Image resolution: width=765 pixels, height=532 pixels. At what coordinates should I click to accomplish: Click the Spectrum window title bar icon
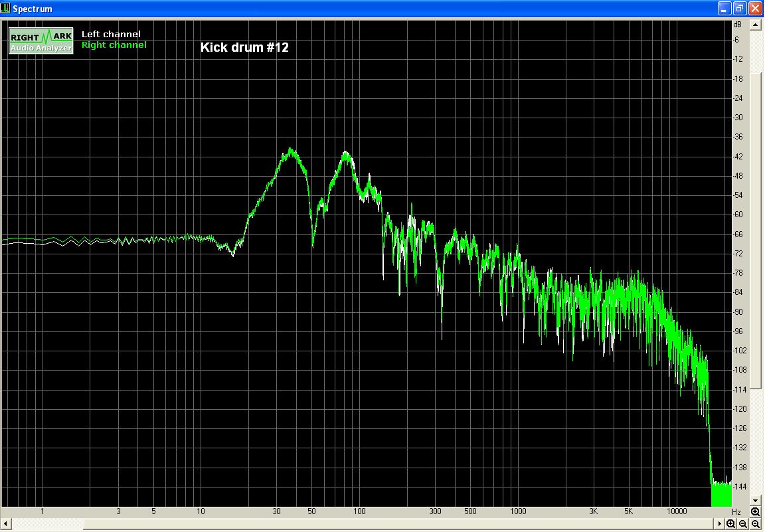coord(5,8)
